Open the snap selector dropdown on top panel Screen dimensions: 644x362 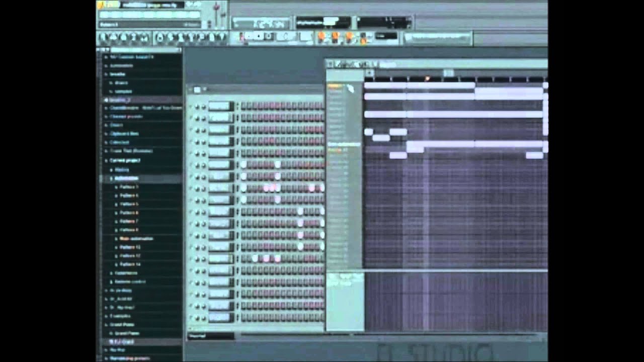(386, 36)
